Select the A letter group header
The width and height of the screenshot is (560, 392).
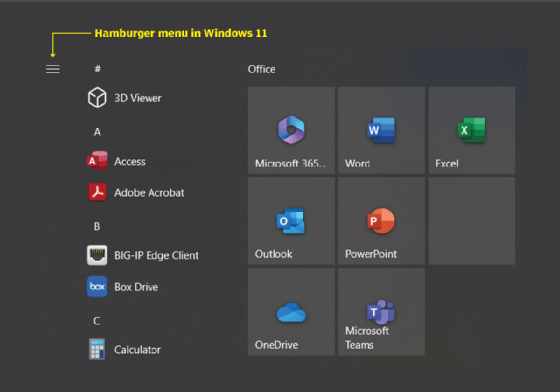point(97,132)
